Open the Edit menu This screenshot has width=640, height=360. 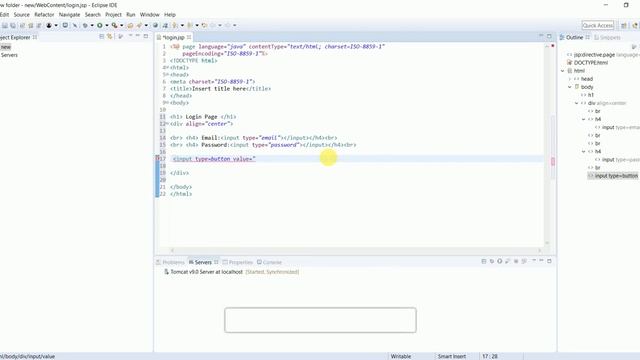[x=4, y=14]
